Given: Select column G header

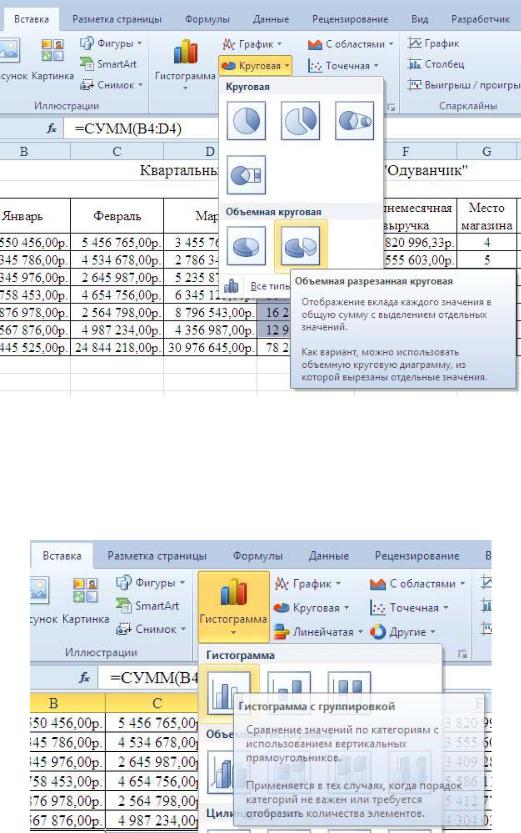Looking at the screenshot, I should pyautogui.click(x=486, y=151).
